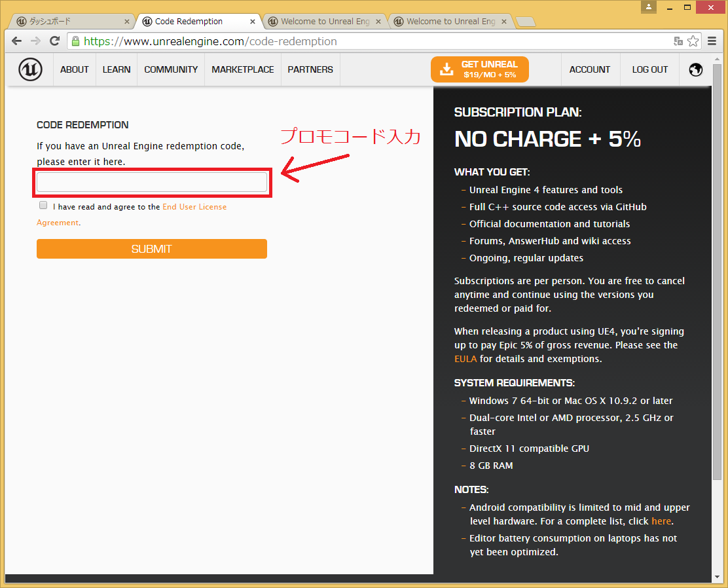
Task: Focus the redemption code input field
Action: [152, 182]
